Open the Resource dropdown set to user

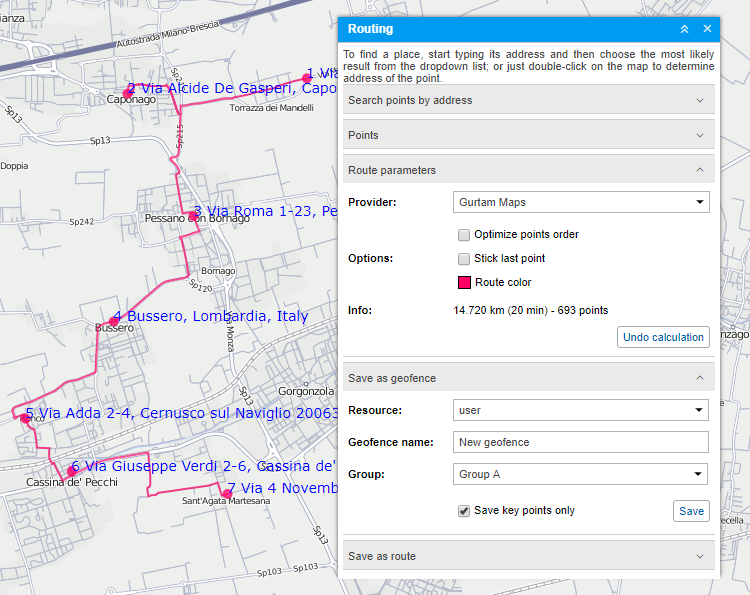(x=581, y=410)
